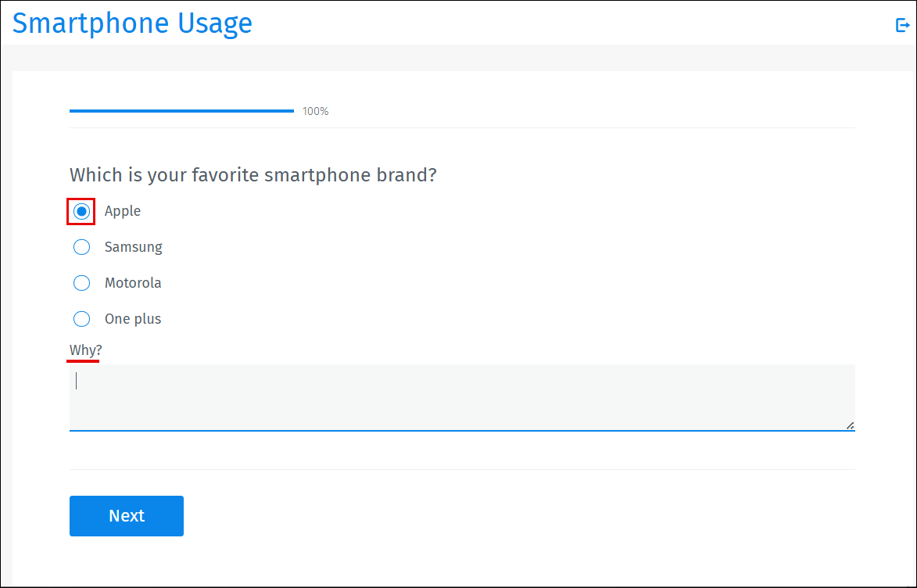The width and height of the screenshot is (917, 588).
Task: Click the Smartphone Usage title
Action: click(x=131, y=23)
